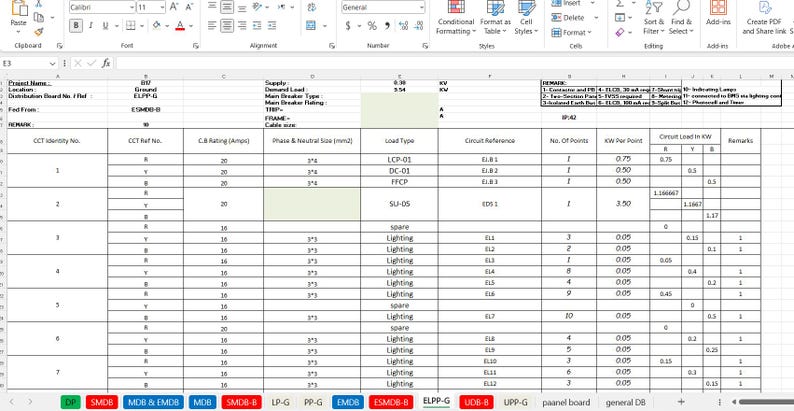Open the General number format dropdown
The width and height of the screenshot is (794, 411).
pos(421,7)
